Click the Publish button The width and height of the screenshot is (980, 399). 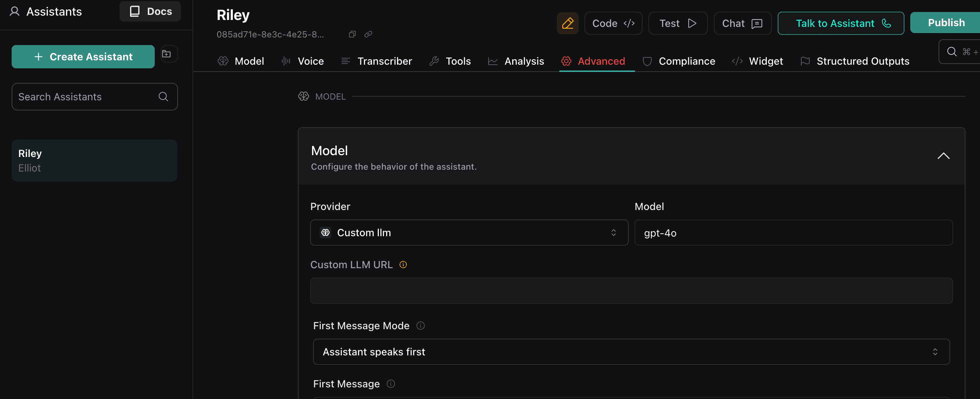(x=946, y=23)
